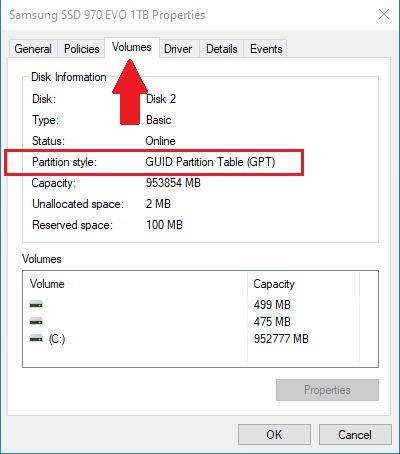
Task: View the Events tab
Action: point(266,49)
